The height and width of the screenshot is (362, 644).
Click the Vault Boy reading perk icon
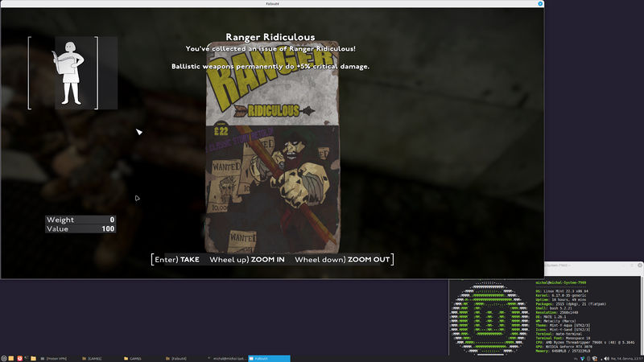click(x=69, y=72)
